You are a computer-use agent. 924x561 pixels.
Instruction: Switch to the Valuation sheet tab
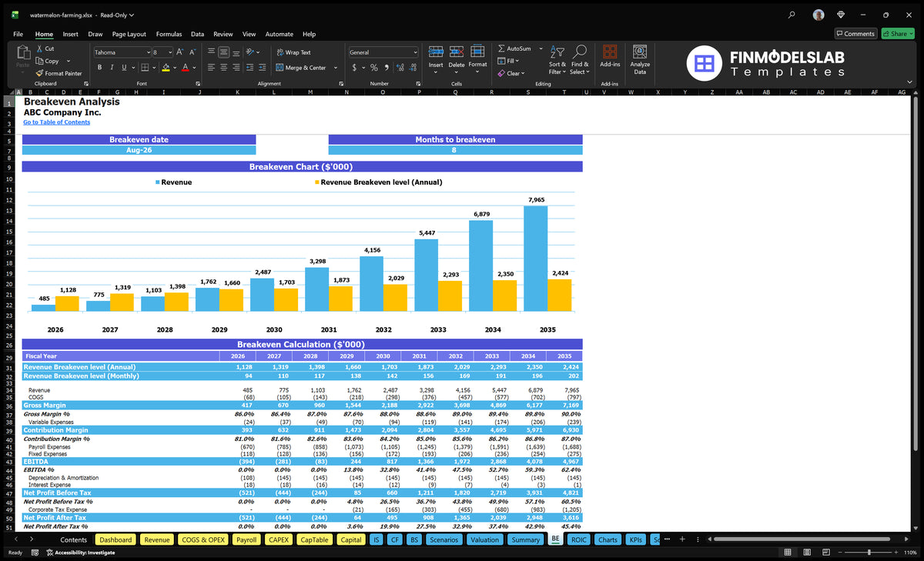click(484, 539)
